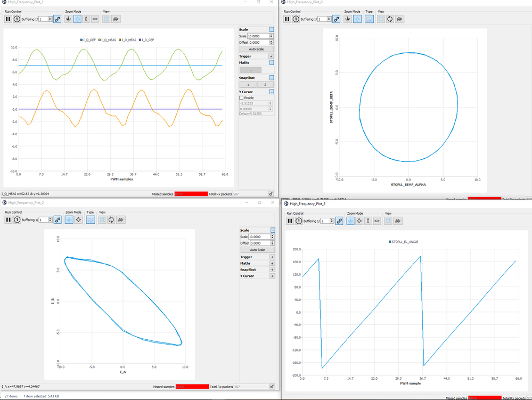
Task: Click single-shot capture button in Plot_0 window
Action: [296, 19]
